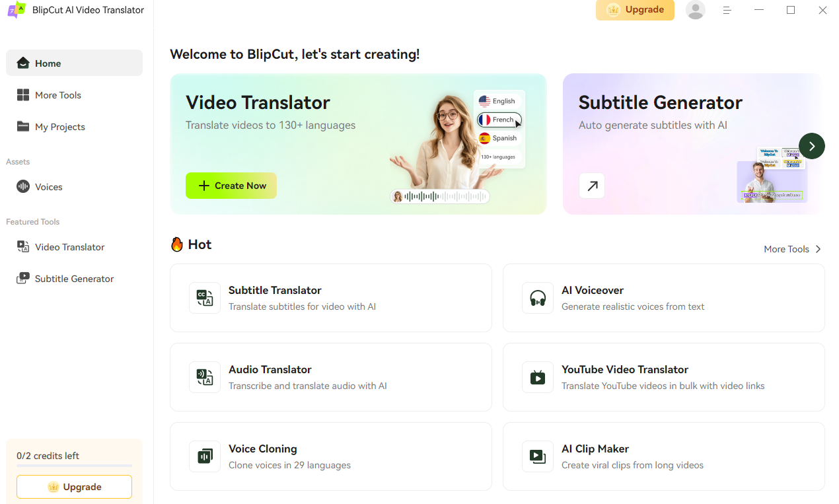The height and width of the screenshot is (504, 839).
Task: Click the Voices waveform icon
Action: pos(23,187)
